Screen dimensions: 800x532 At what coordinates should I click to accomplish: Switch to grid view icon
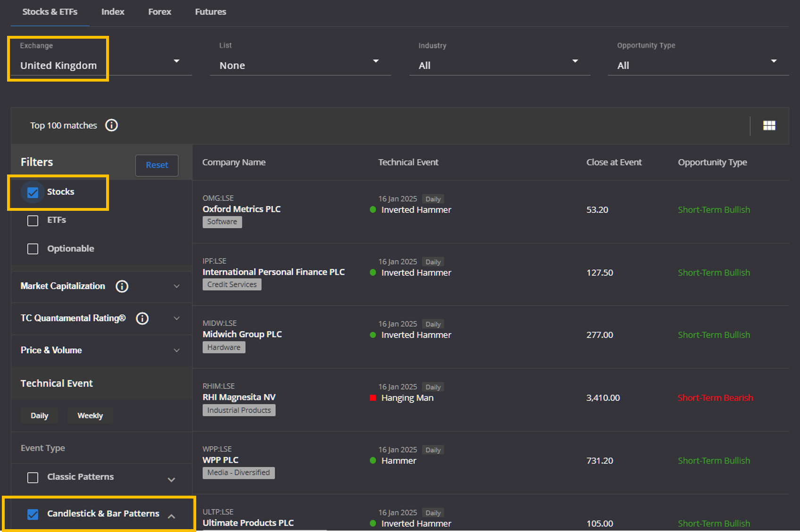pyautogui.click(x=769, y=125)
